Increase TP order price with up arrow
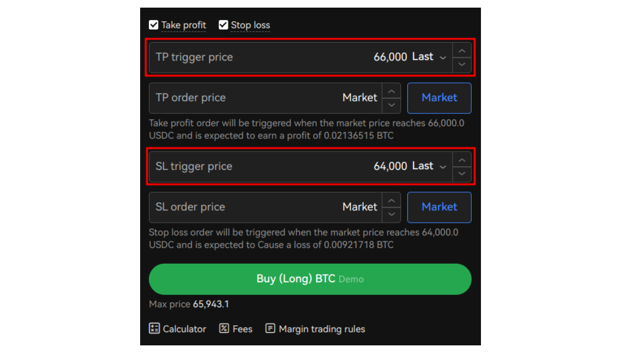644x353 pixels. click(x=392, y=91)
